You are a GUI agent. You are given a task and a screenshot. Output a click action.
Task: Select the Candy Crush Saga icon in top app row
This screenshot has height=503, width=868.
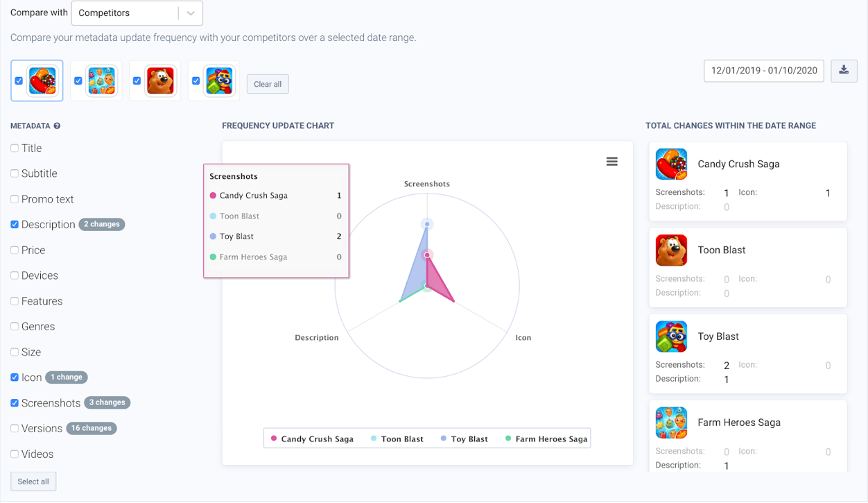click(43, 80)
